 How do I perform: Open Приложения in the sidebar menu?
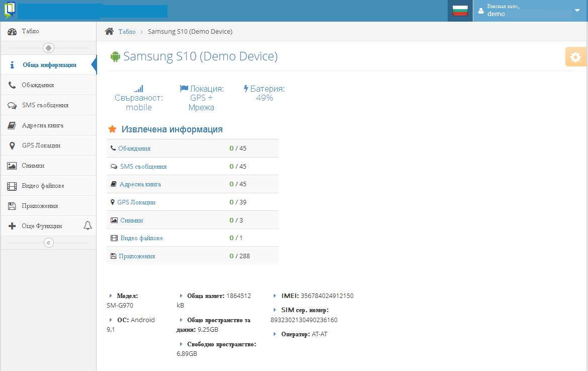48,206
